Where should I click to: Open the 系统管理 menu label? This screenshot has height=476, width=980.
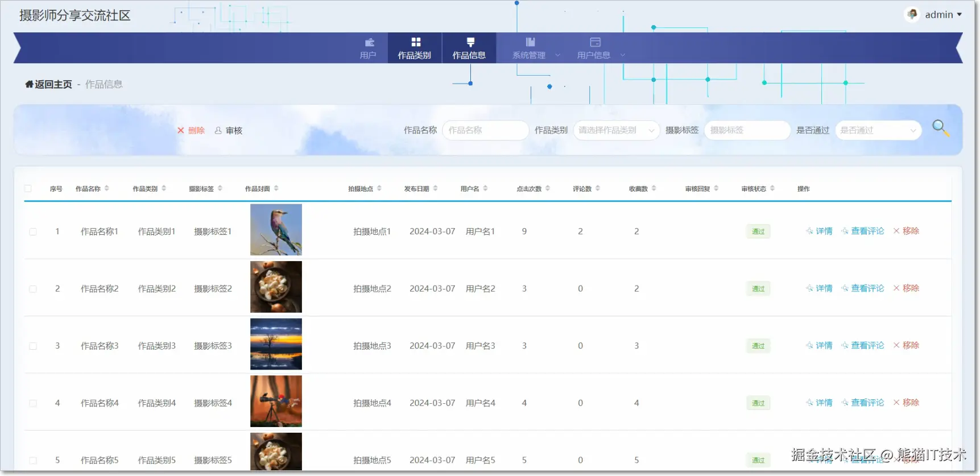[x=529, y=55]
